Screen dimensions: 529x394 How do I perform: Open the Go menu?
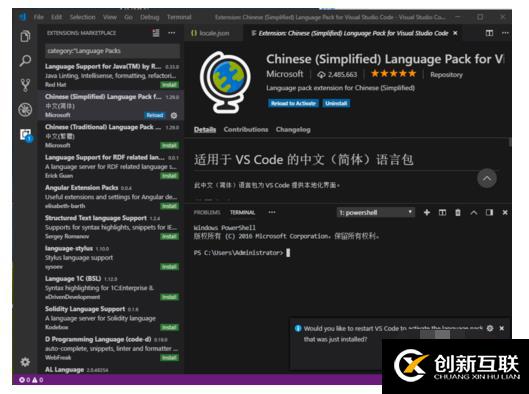pos(129,17)
